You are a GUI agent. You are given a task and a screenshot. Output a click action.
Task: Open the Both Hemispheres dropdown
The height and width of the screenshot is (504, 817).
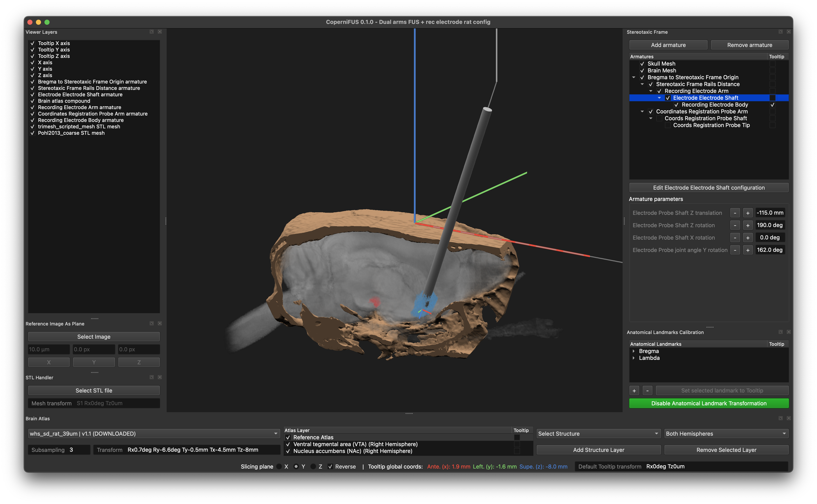(x=726, y=434)
